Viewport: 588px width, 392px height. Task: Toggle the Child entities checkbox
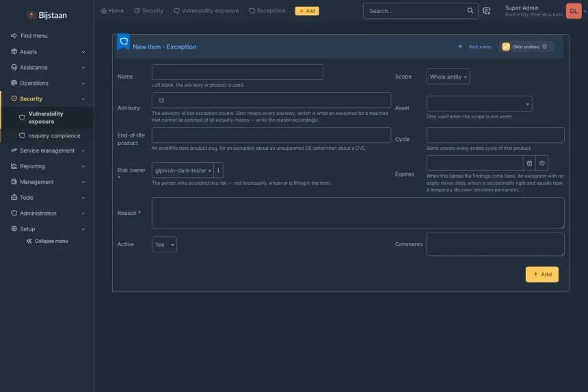(x=506, y=47)
